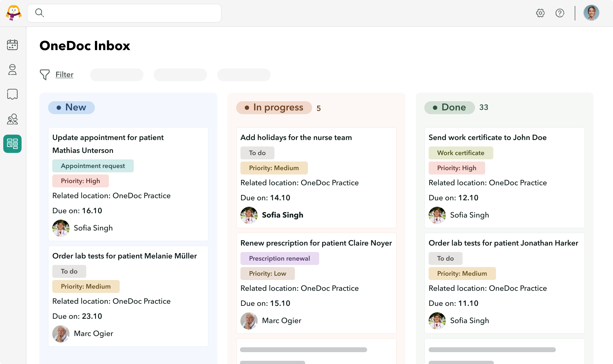This screenshot has height=364, width=613.
Task: Select the active kanban board icon in the sidebar
Action: point(12,143)
